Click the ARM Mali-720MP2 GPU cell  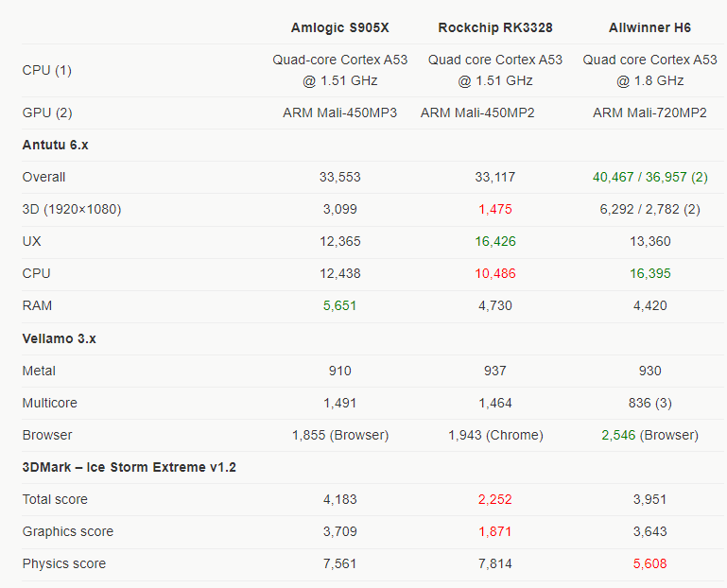click(x=649, y=112)
